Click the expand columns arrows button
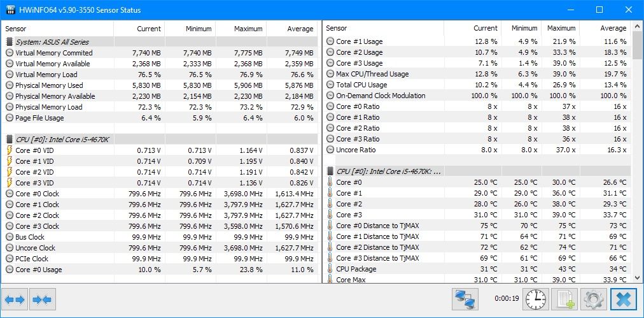The width and height of the screenshot is (644, 318). coord(15,299)
